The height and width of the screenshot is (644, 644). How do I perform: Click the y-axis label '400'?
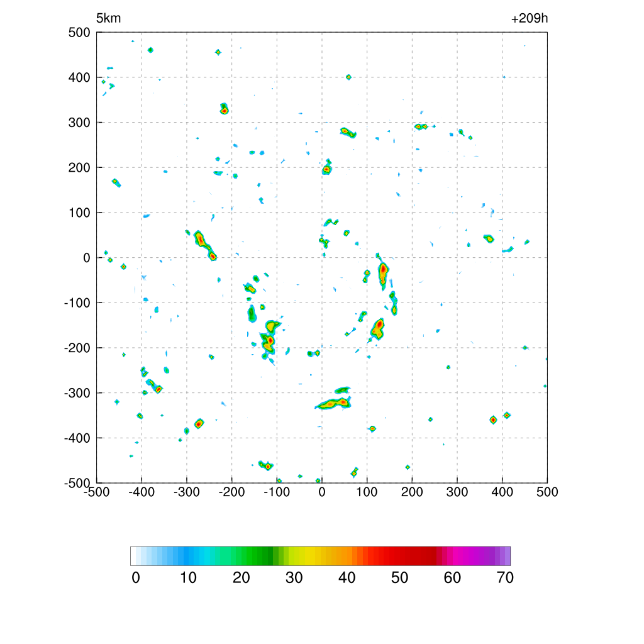[x=79, y=77]
